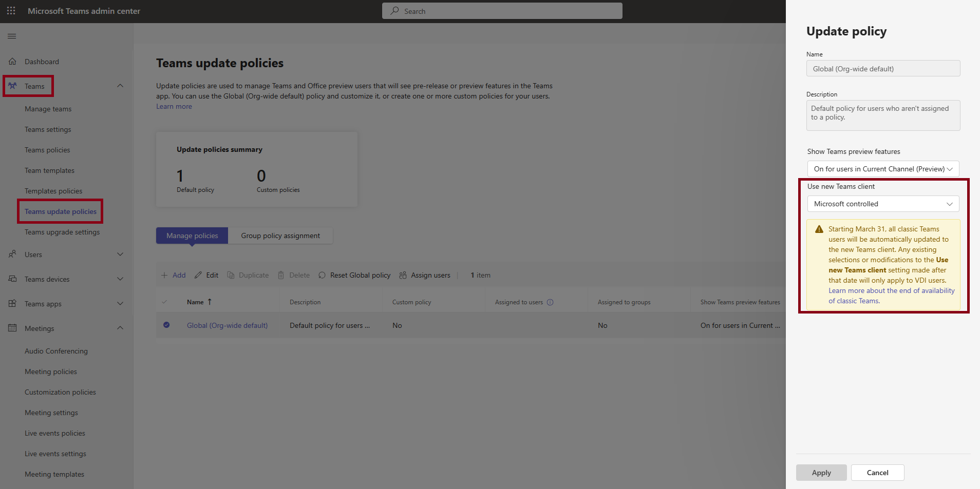Click the Meetings calendar icon
980x489 pixels.
(x=12, y=328)
